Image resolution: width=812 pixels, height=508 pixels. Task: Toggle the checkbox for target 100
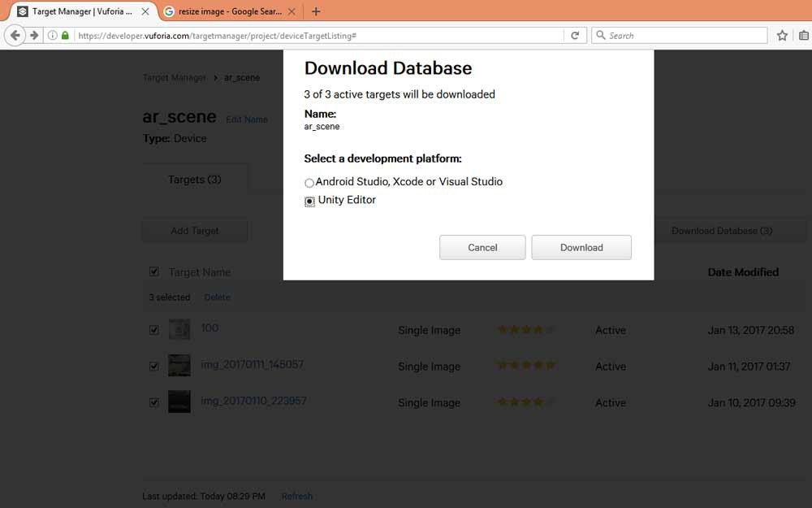[153, 330]
